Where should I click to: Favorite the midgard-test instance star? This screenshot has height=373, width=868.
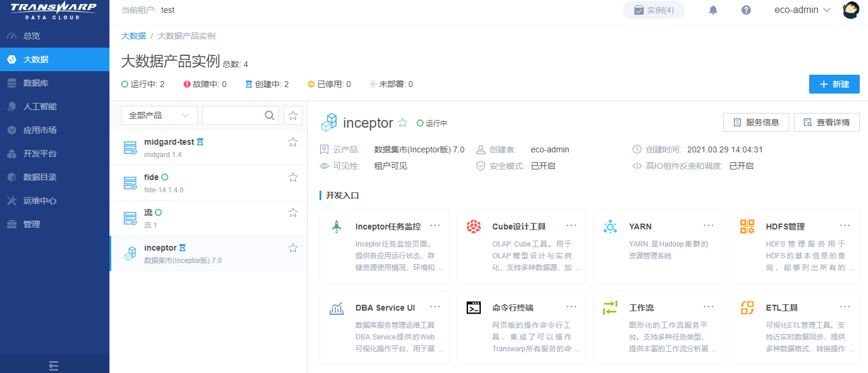click(x=293, y=142)
